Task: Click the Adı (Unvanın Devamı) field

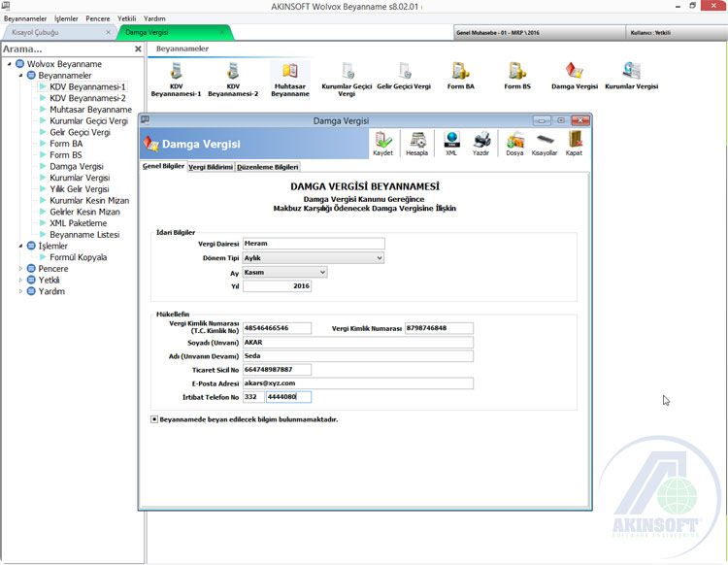Action: click(x=358, y=356)
